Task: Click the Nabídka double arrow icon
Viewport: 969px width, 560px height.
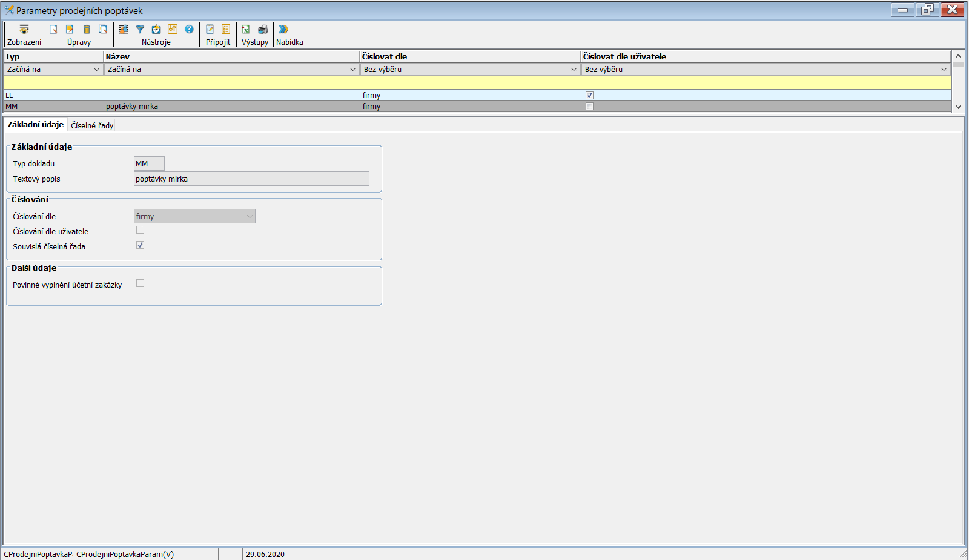Action: (283, 30)
